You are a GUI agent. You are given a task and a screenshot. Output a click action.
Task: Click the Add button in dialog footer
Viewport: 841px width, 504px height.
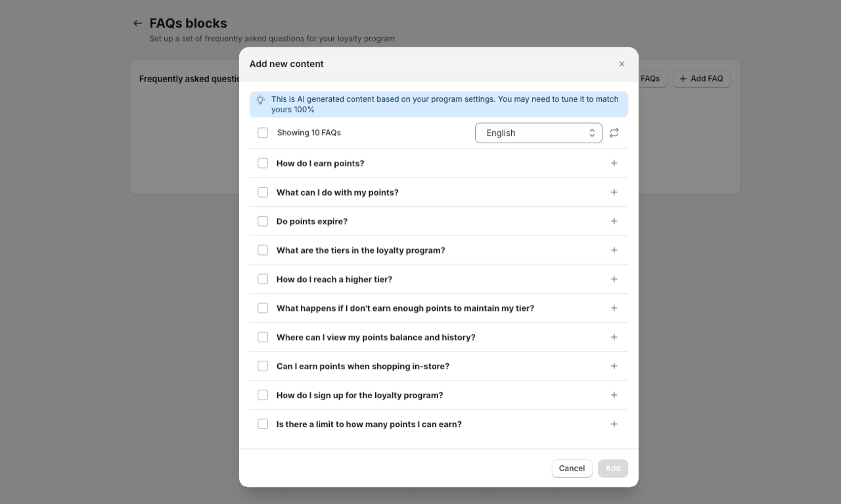[x=613, y=469]
